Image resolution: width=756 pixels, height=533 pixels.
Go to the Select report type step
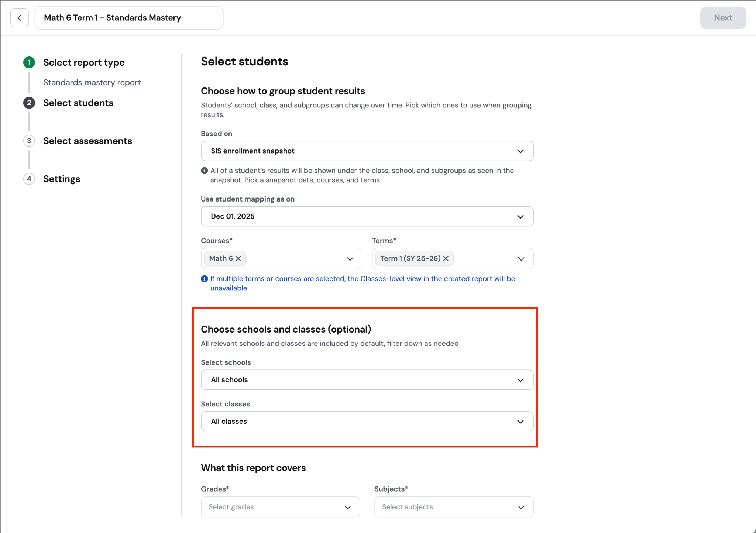[84, 62]
